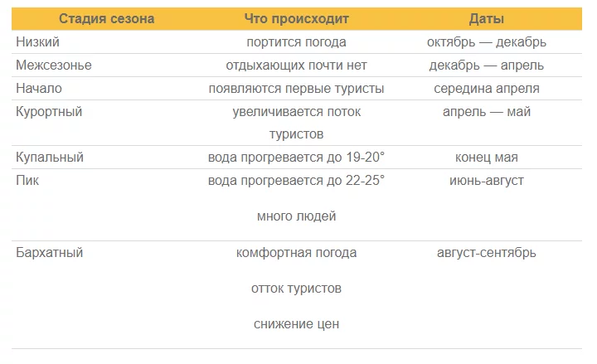Screen dimensions: 597x364
Task: Select the "Купальный" row label
Action: pyautogui.click(x=50, y=157)
